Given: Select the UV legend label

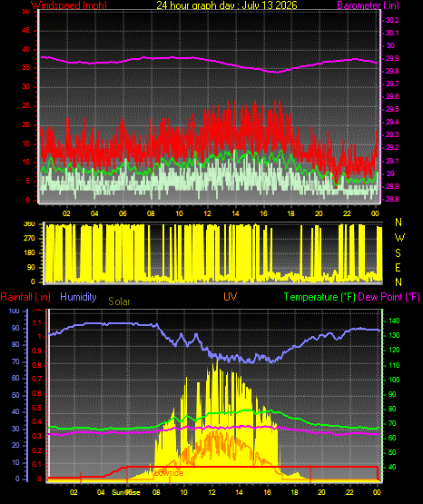Looking at the screenshot, I should click(231, 296).
